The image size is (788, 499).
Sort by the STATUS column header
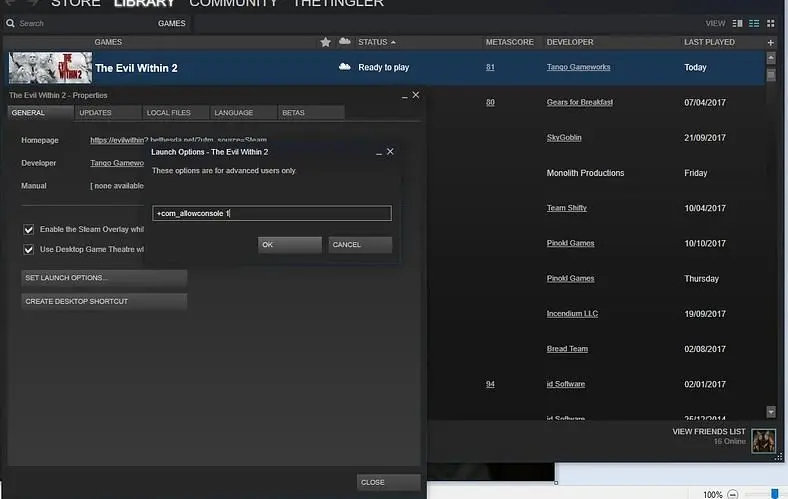(376, 42)
